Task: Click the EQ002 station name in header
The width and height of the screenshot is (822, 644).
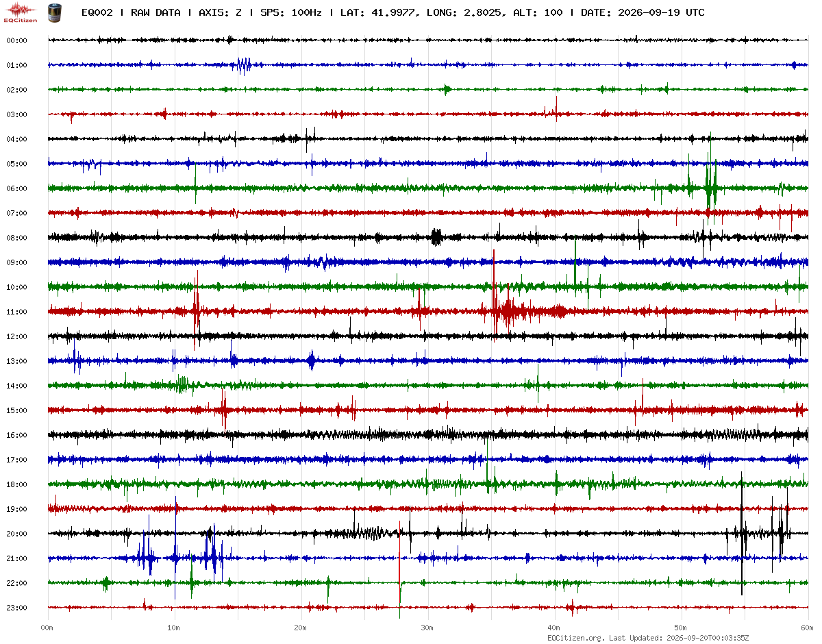Action: pos(97,12)
